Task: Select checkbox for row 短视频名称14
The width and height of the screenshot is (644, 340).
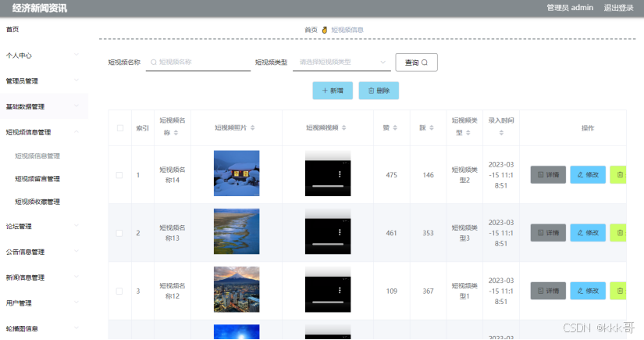Action: 119,175
